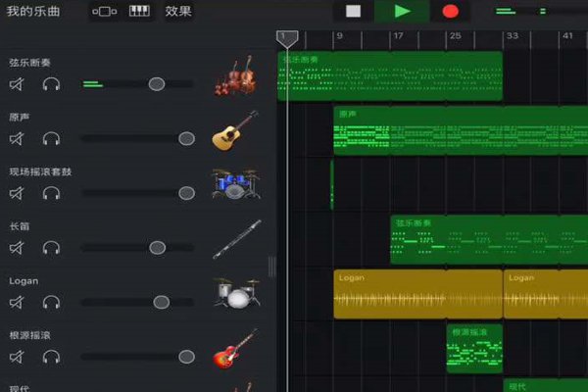Screen dimensions: 588x392
Task: Mute the 弦乐断奏 track
Action: [x=17, y=84]
